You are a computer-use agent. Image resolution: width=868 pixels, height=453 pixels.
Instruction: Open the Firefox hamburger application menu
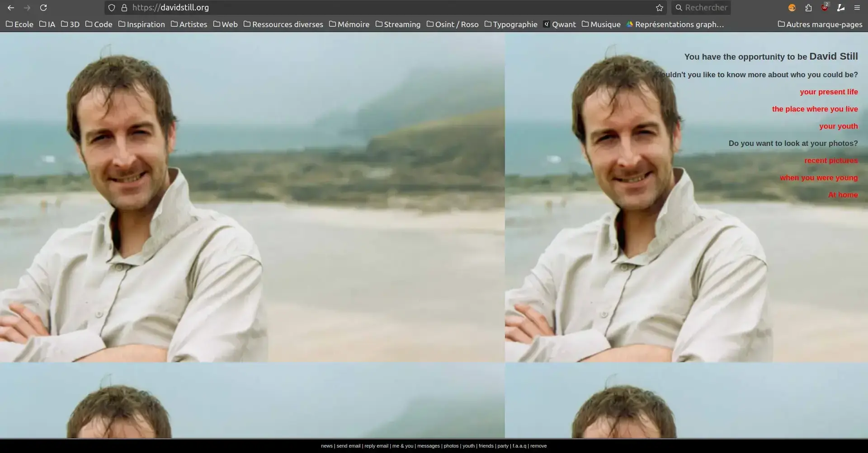click(x=857, y=8)
